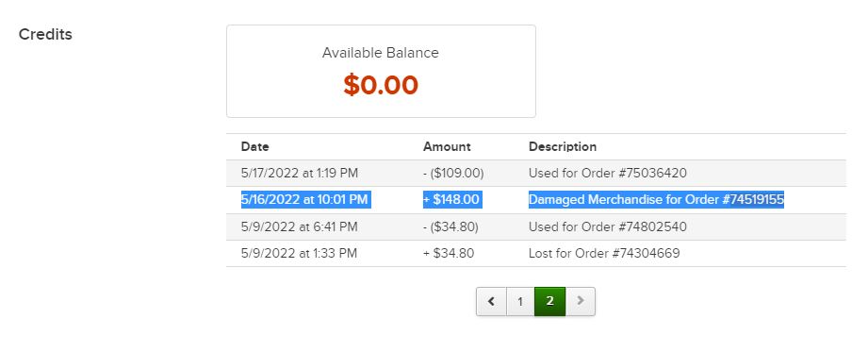The height and width of the screenshot is (352, 868).
Task: Click the Amount column header
Action: point(447,147)
